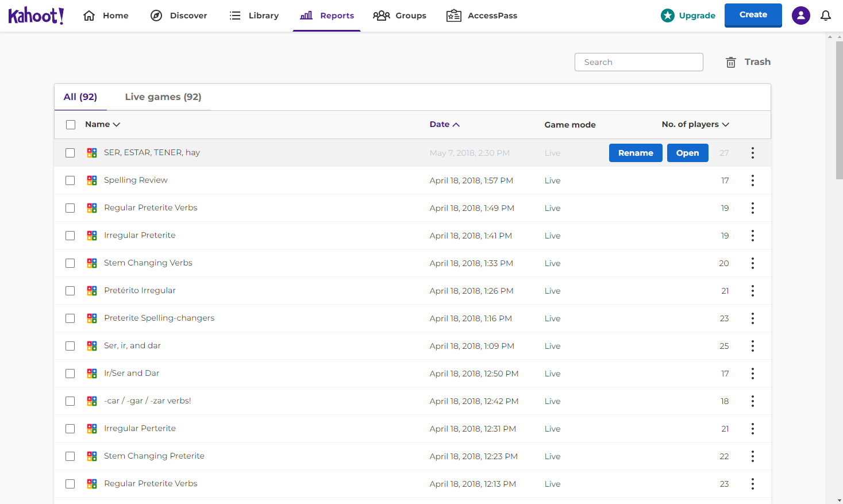Screen dimensions: 843x504
Task: Click the Upgrade star icon
Action: tap(667, 16)
